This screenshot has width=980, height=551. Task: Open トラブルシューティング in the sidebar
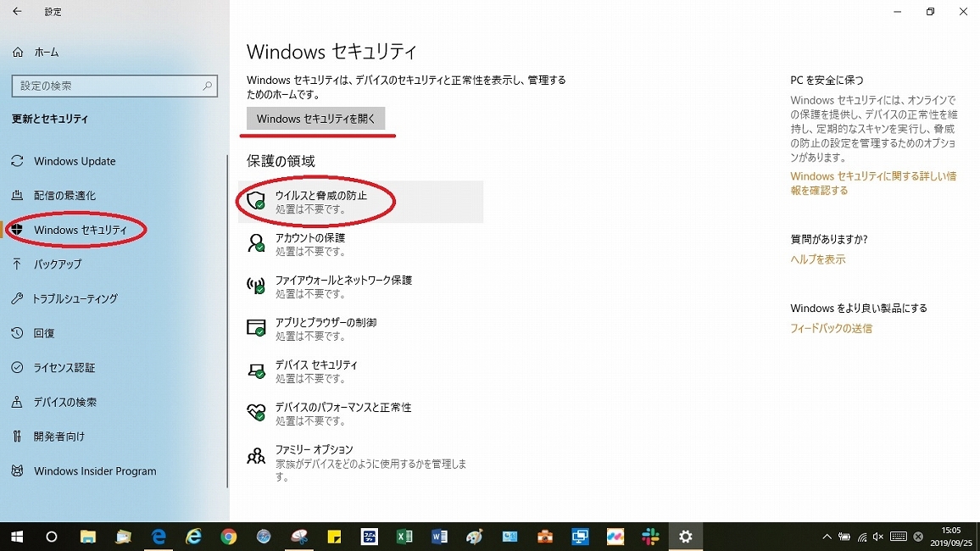click(75, 298)
